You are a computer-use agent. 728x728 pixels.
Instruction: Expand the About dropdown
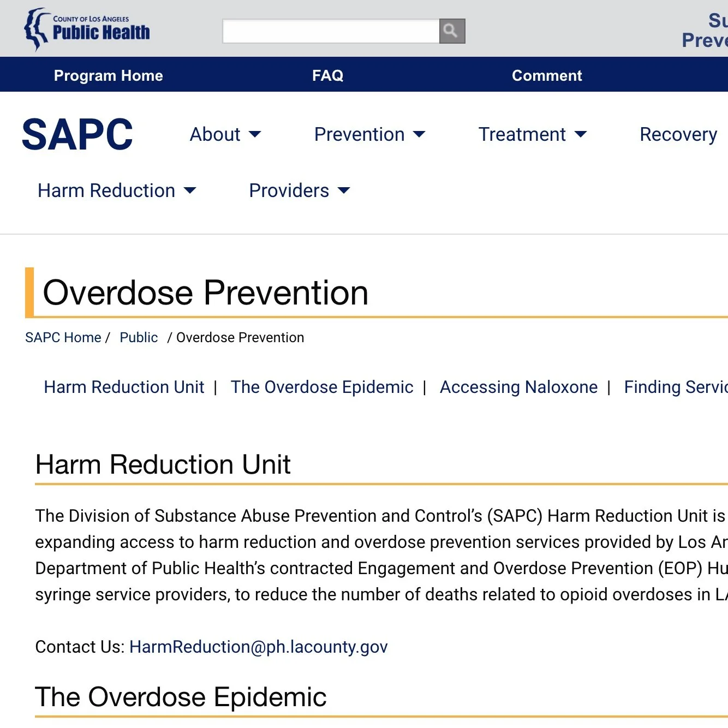click(x=225, y=134)
